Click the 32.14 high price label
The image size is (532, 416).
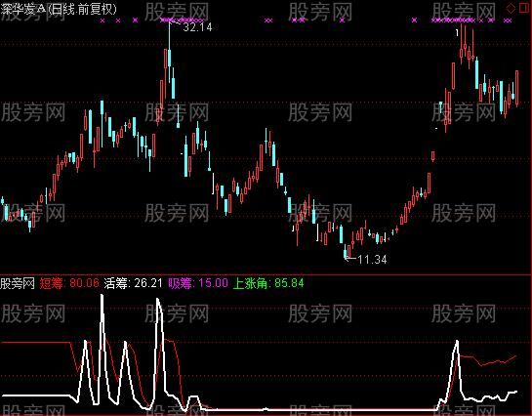tap(197, 27)
